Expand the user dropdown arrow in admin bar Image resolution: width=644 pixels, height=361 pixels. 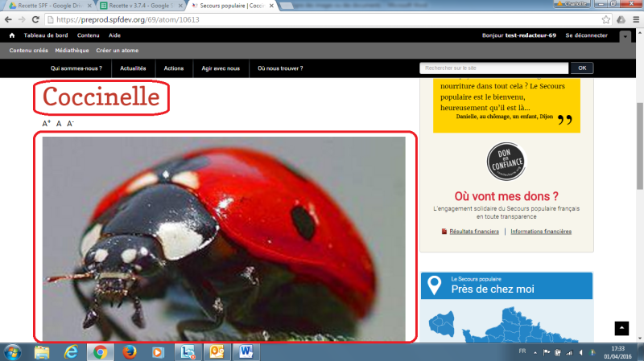pyautogui.click(x=625, y=36)
